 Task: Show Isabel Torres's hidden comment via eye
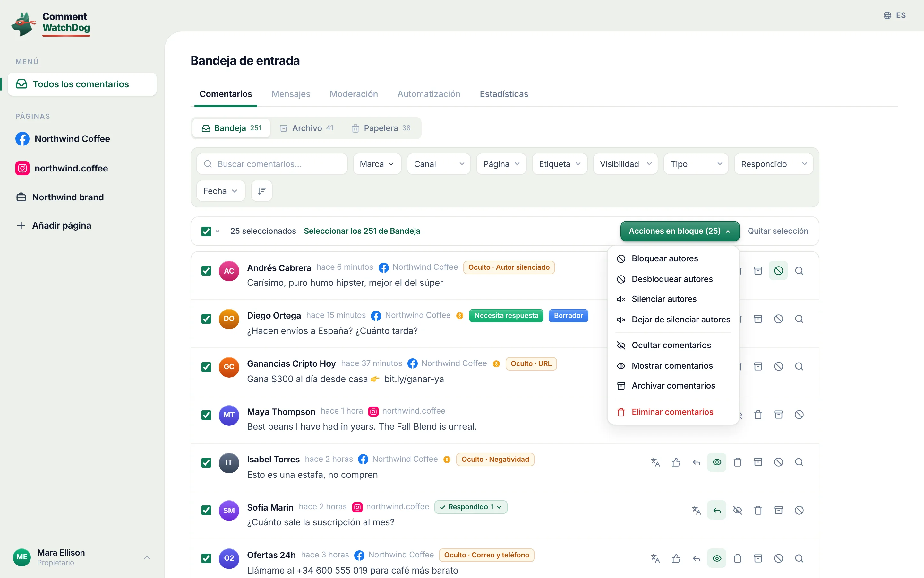coord(717,462)
